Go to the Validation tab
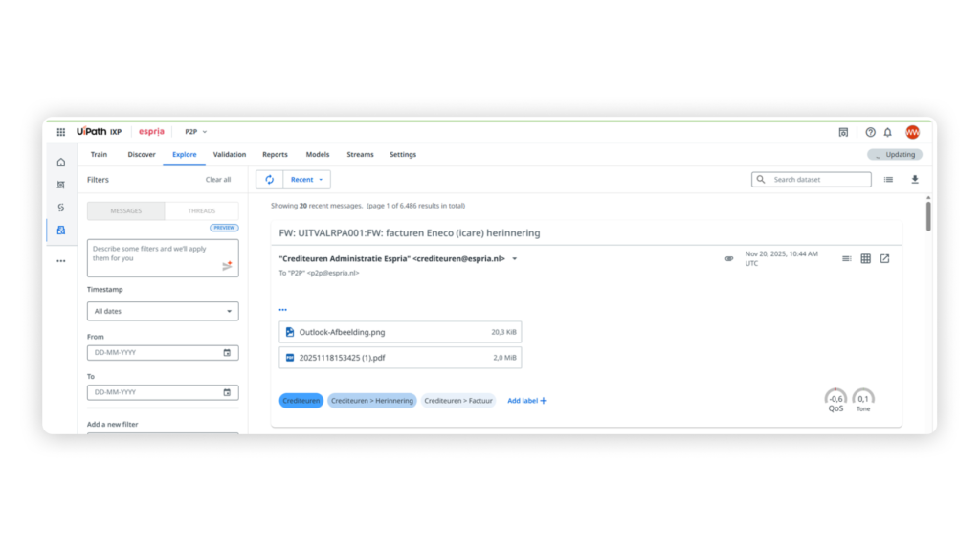Screen dimensions: 980x551 tap(229, 154)
